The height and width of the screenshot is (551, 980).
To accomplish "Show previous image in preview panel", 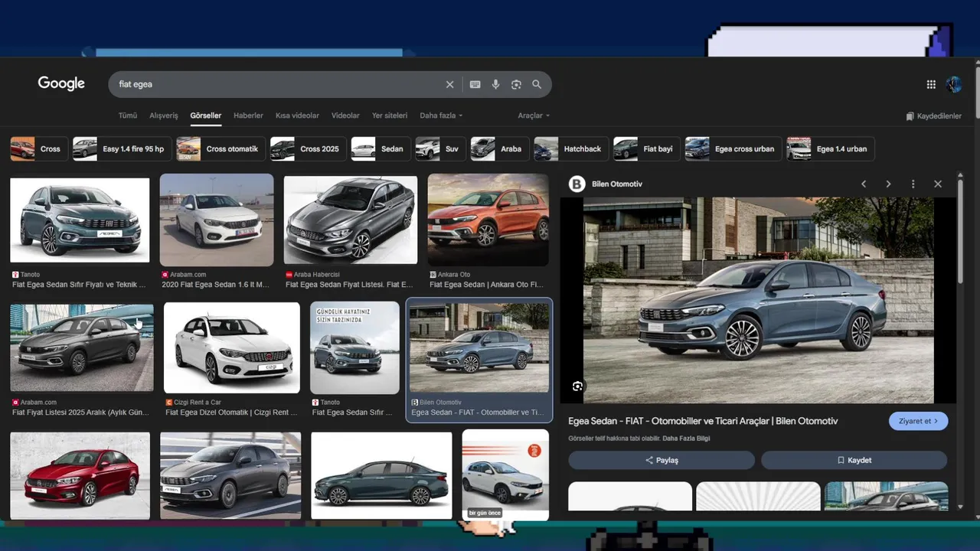I will (864, 184).
